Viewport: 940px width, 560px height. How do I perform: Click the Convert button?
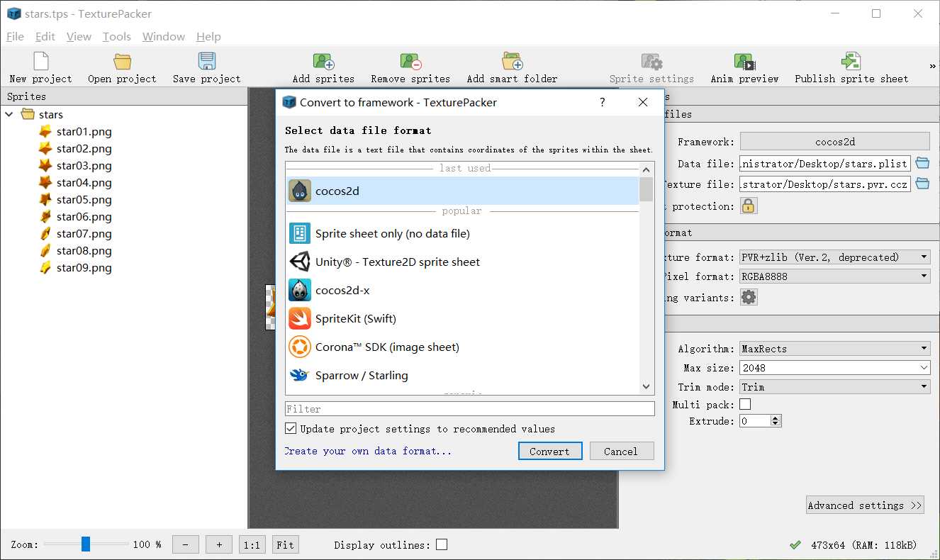coord(550,451)
